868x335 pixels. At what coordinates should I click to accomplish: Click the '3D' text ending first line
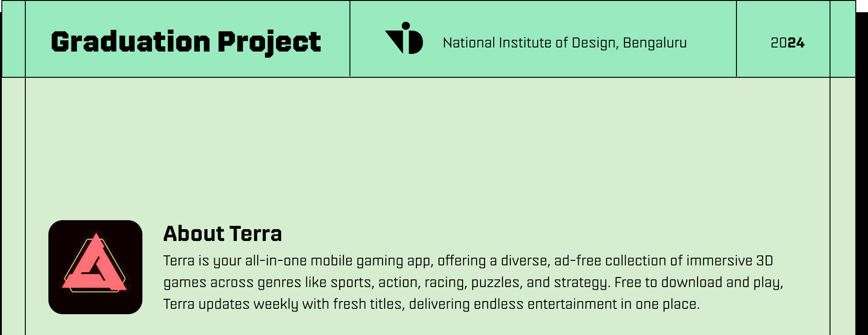pos(764,260)
